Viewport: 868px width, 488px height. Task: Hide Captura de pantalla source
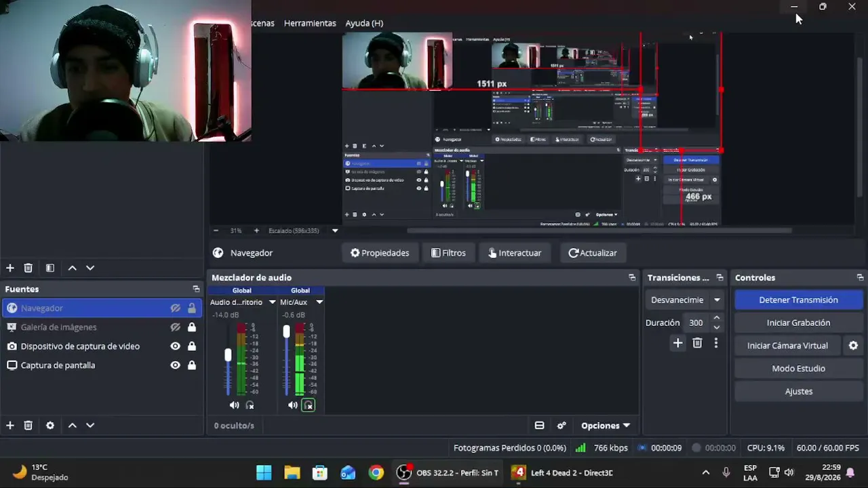tap(175, 365)
